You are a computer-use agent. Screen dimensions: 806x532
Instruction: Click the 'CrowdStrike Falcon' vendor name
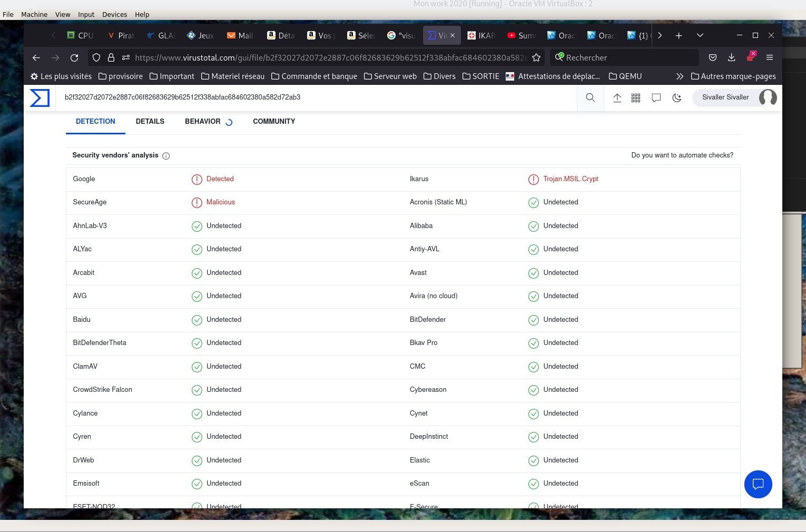click(x=103, y=390)
